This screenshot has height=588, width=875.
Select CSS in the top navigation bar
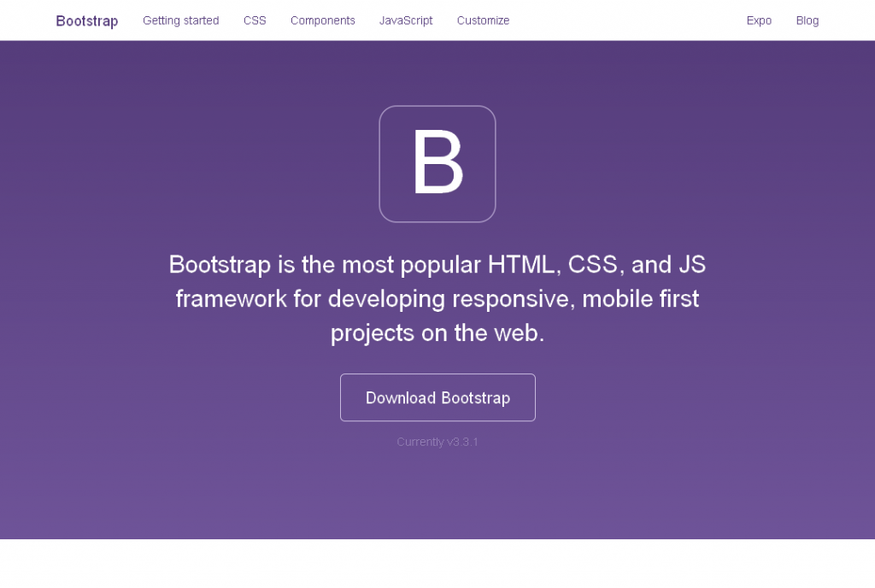click(x=255, y=21)
